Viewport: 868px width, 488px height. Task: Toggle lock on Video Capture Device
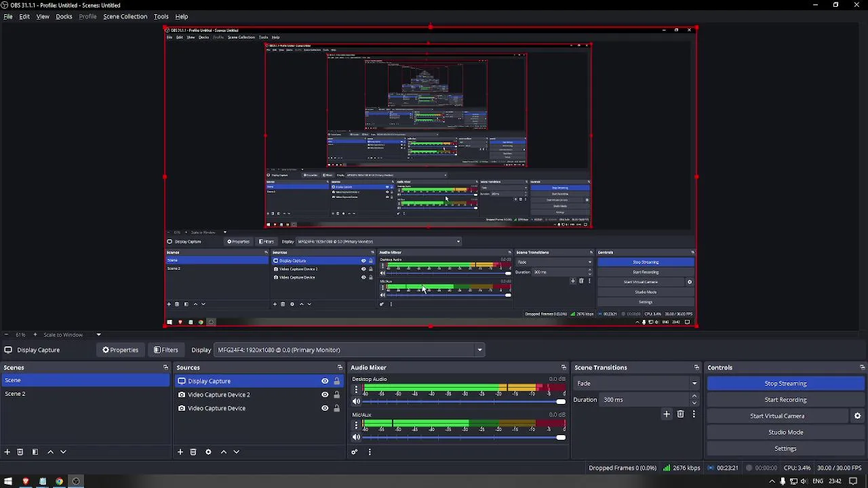(336, 408)
